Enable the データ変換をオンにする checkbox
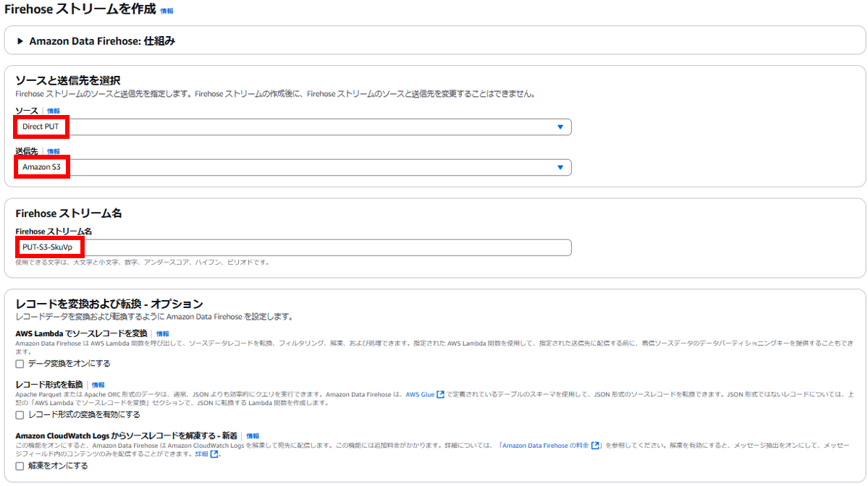This screenshot has height=486, width=868. pyautogui.click(x=20, y=363)
